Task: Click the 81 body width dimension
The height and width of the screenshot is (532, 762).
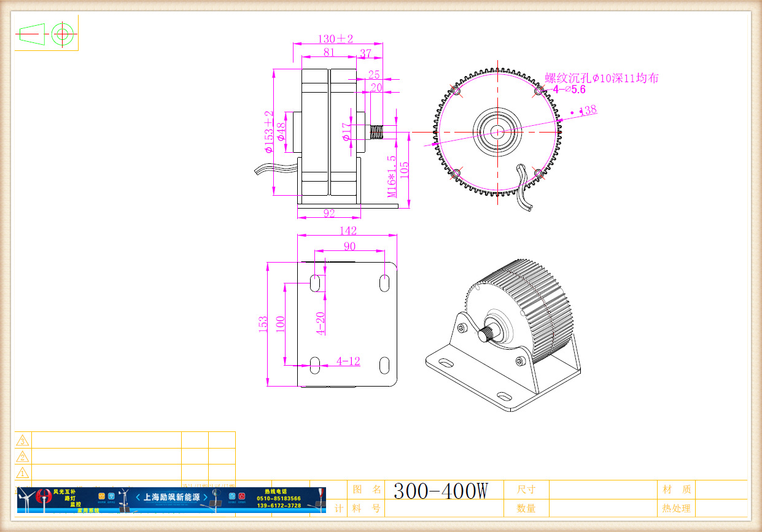Action: (329, 53)
